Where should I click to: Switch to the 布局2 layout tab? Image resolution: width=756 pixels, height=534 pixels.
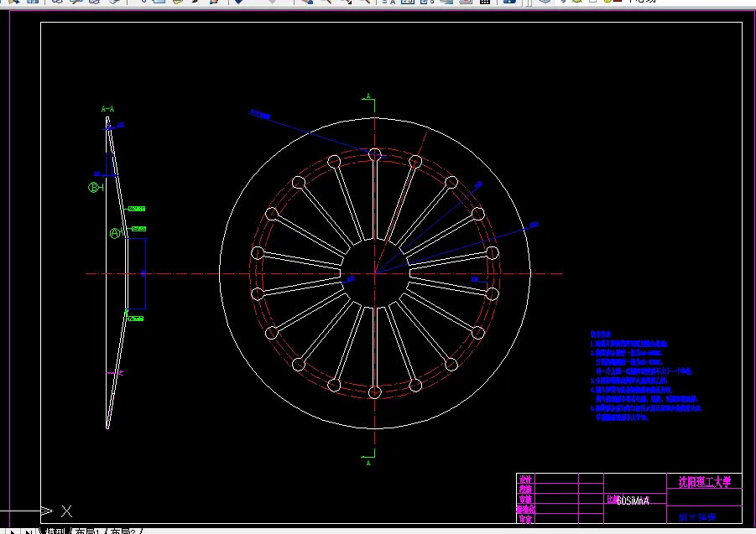(x=123, y=531)
